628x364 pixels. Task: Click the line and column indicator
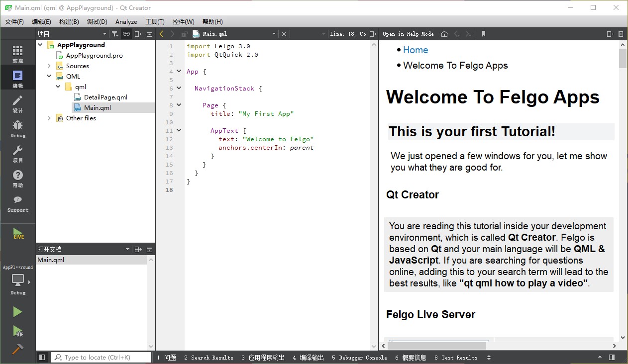click(348, 34)
